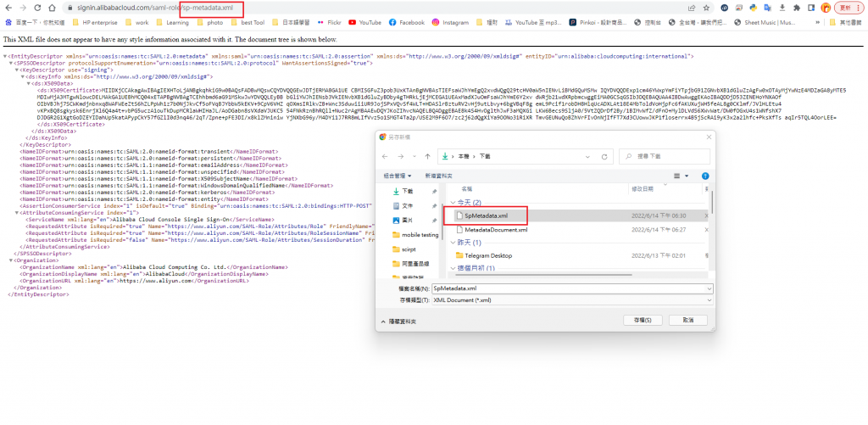Open the Facebook bookmark
The image size is (868, 425).
[406, 23]
